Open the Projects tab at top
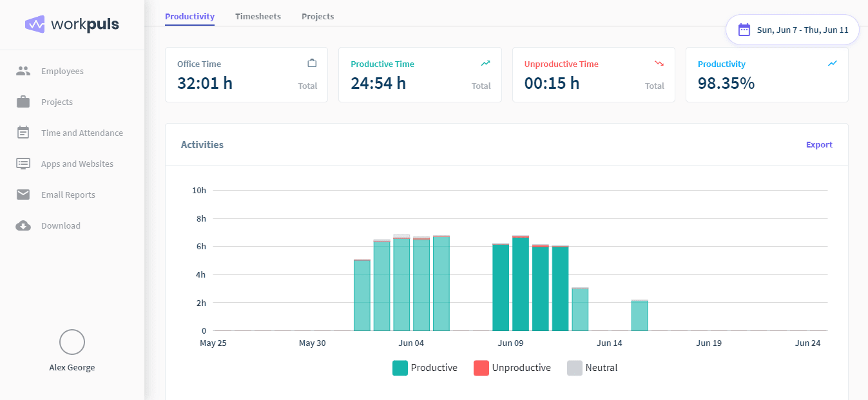Screen dimensions: 868x400 317,16
